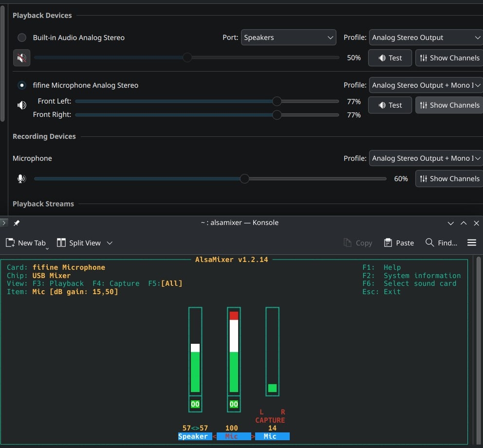Open the Port Speakers dropdown

click(288, 37)
